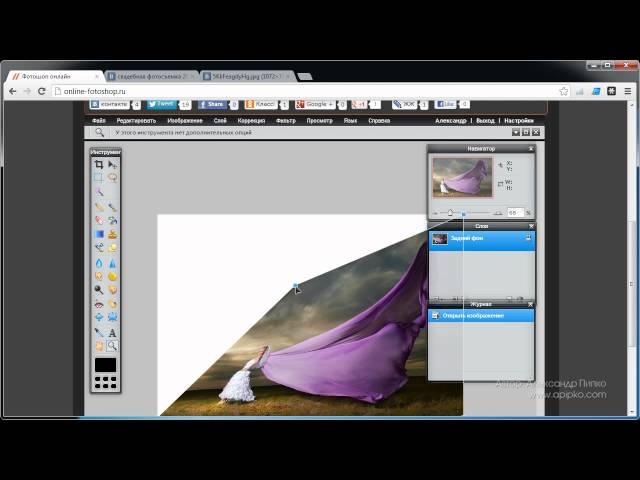Select Открыть изображение history entry
This screenshot has width=640, height=480.
coord(481,316)
